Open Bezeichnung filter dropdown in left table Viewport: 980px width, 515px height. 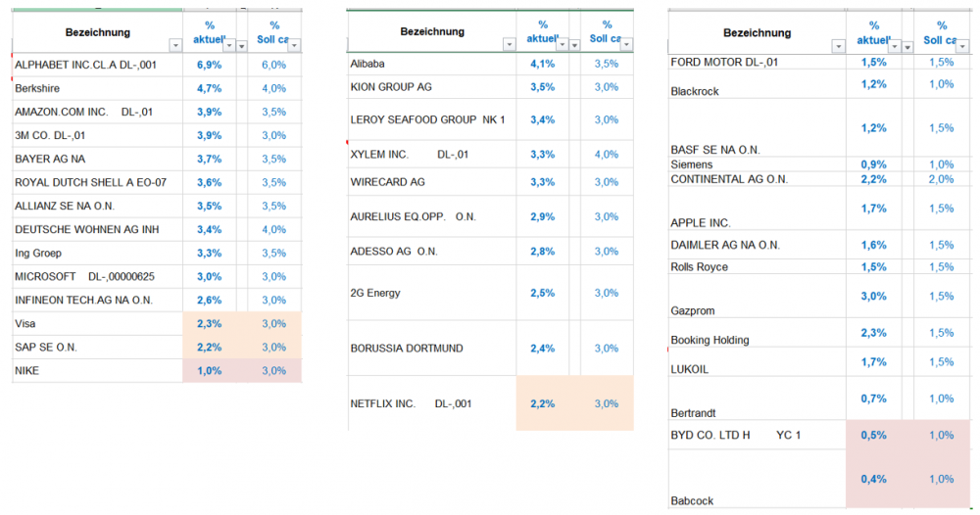coord(175,45)
